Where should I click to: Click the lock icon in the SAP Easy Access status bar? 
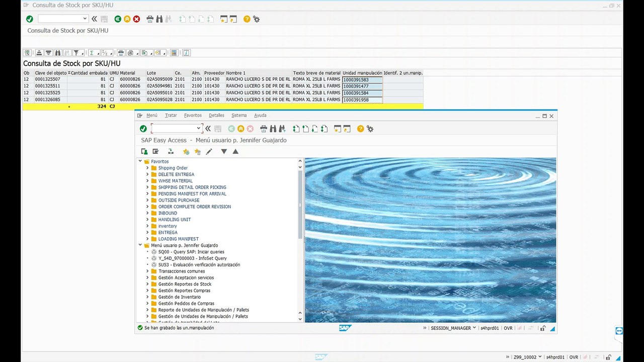(x=543, y=328)
